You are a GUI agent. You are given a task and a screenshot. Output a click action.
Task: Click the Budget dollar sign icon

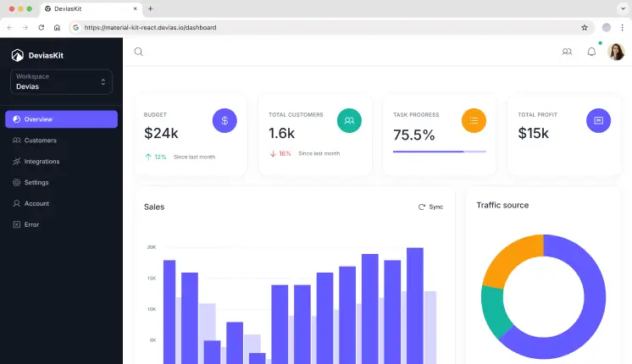[x=225, y=121]
